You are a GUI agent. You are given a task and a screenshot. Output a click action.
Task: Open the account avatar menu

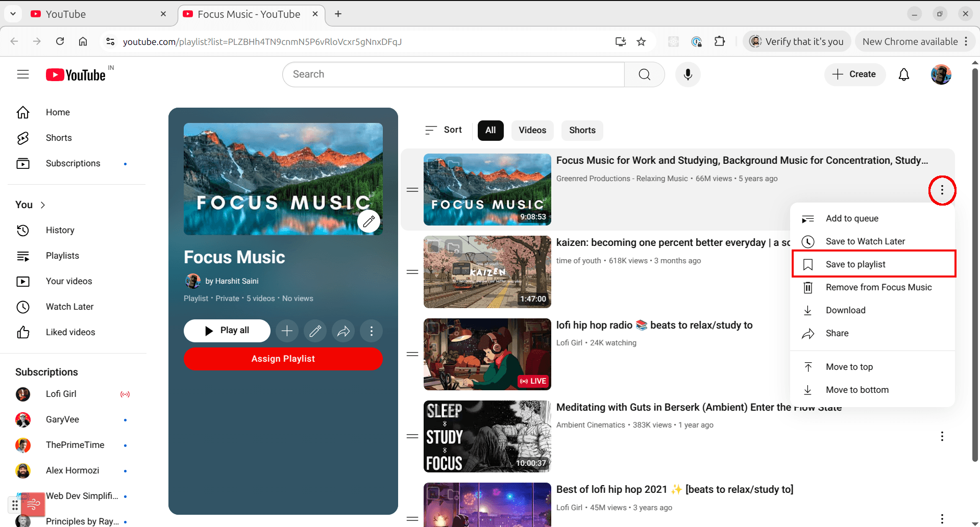(941, 74)
